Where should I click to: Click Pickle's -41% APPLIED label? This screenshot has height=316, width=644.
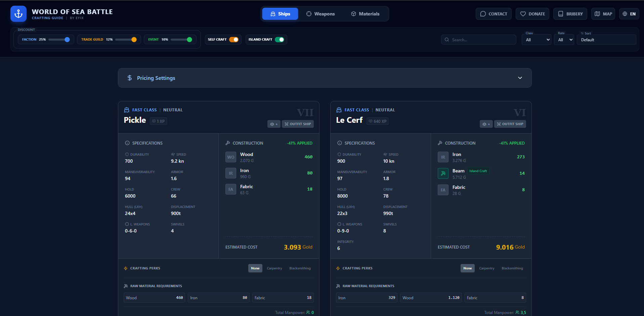(300, 143)
